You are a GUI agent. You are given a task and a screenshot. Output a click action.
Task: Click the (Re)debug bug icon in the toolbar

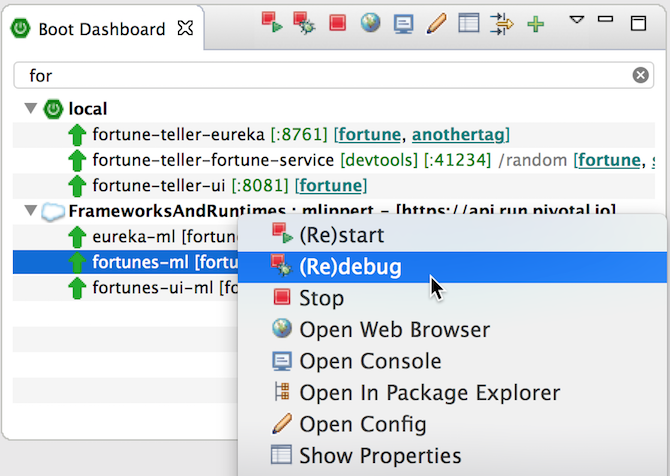305,23
